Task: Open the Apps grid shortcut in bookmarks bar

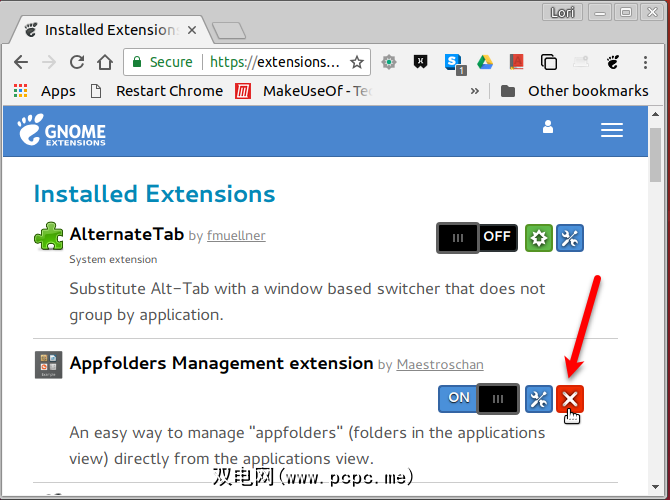Action: 44,91
